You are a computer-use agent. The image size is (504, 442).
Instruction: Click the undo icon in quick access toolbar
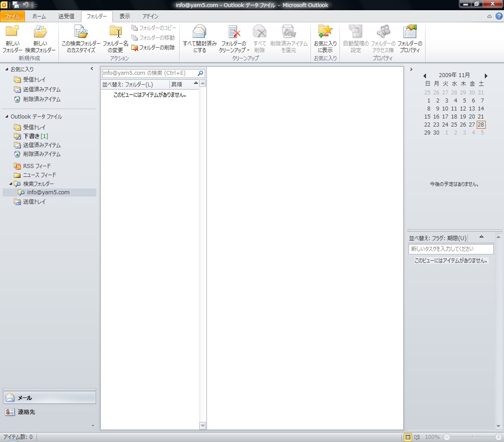pyautogui.click(x=26, y=5)
